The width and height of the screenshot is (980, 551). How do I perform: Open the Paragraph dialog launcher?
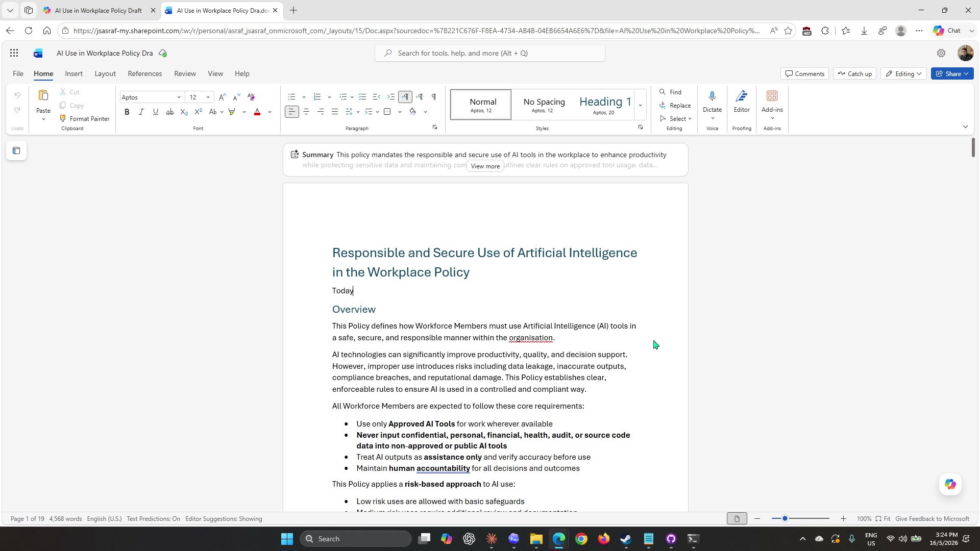point(435,128)
